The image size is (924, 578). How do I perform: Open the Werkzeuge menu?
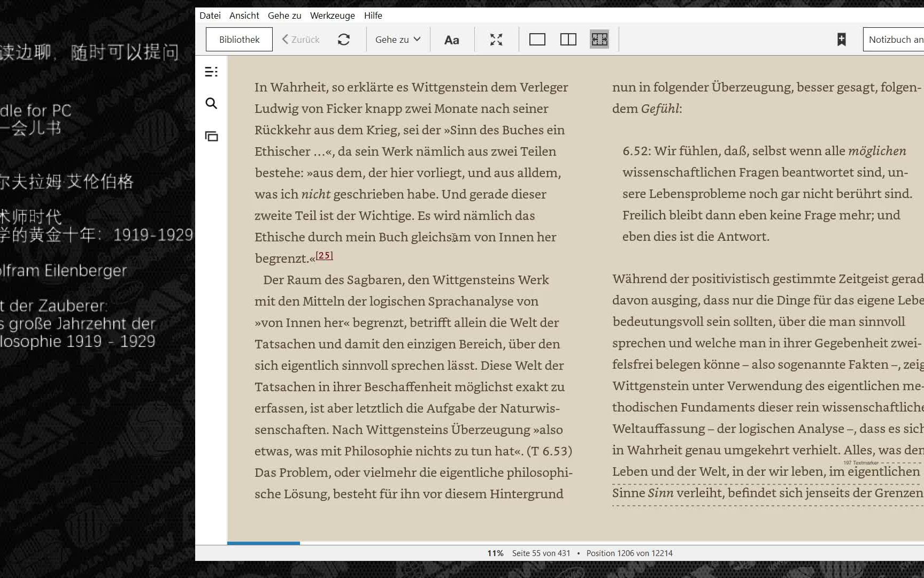click(x=333, y=16)
